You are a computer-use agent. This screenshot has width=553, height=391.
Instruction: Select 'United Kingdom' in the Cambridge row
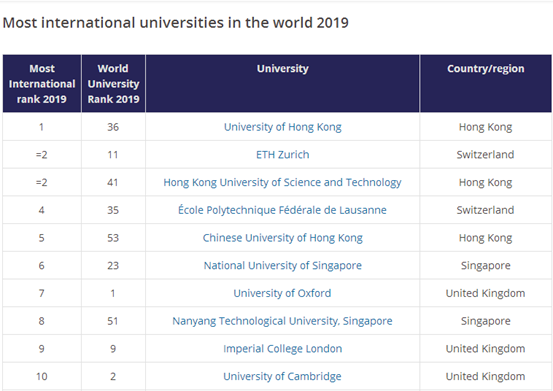pyautogui.click(x=485, y=376)
